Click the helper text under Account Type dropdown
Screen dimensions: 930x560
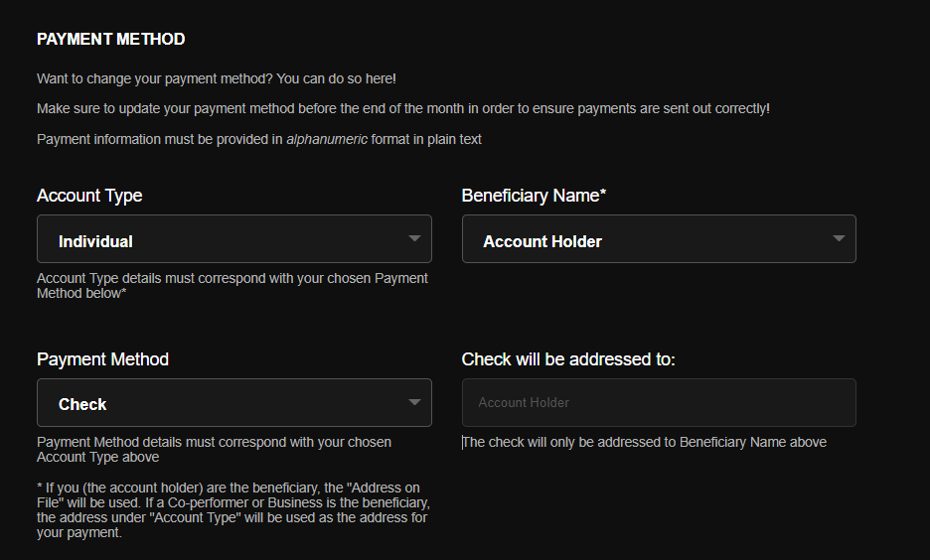232,286
